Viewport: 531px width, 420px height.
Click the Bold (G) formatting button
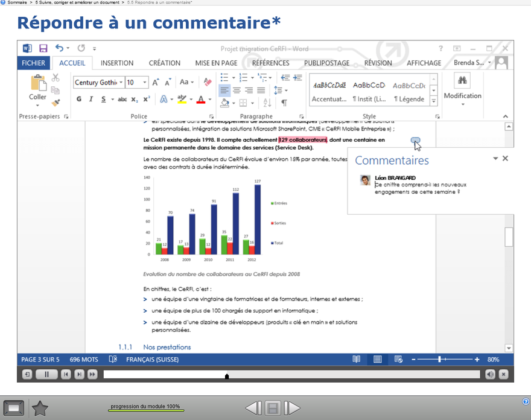tap(79, 100)
